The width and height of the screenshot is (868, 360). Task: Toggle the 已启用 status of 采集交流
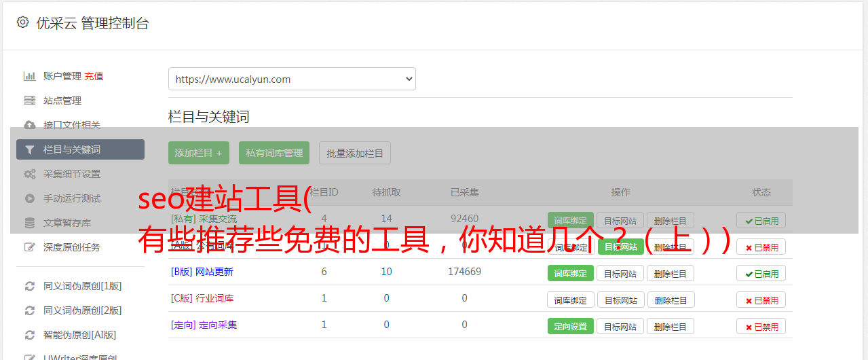click(x=761, y=220)
